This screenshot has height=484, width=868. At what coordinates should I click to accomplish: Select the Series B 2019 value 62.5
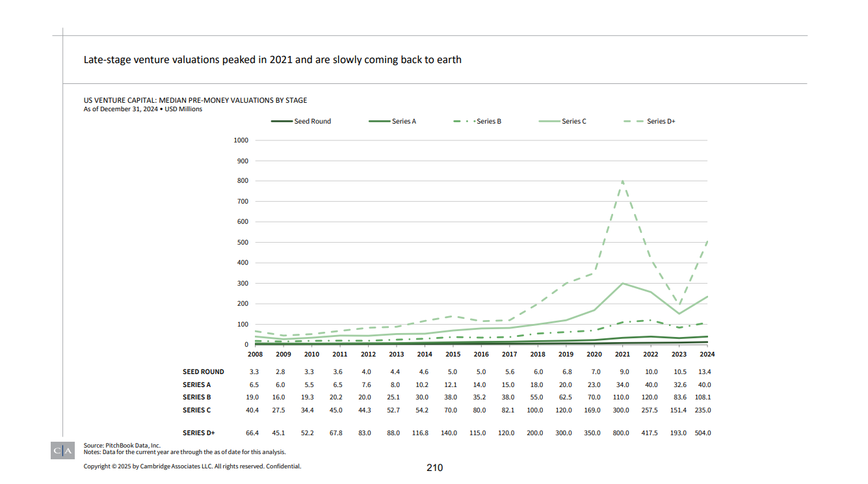click(564, 397)
